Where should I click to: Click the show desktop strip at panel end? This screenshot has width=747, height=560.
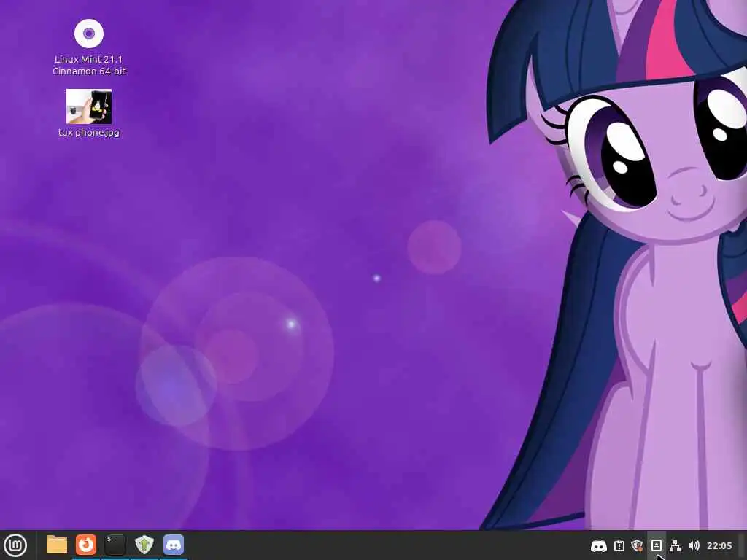click(x=742, y=545)
